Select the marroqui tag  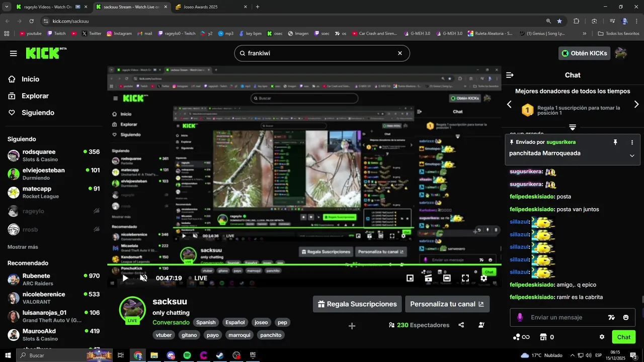click(239, 335)
